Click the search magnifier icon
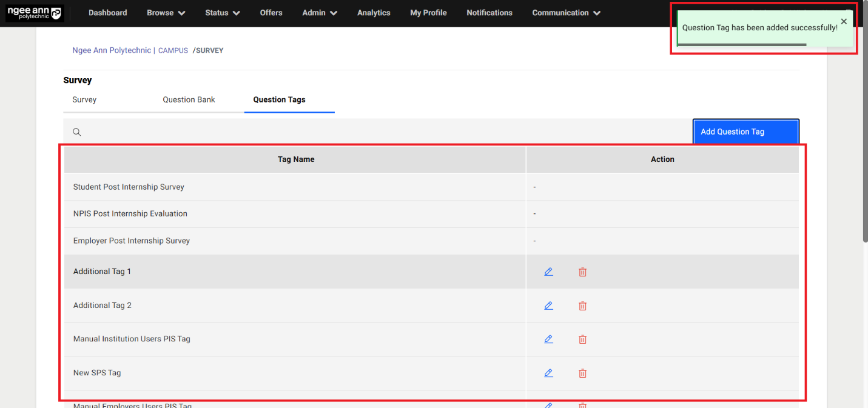Image resolution: width=868 pixels, height=408 pixels. click(77, 132)
